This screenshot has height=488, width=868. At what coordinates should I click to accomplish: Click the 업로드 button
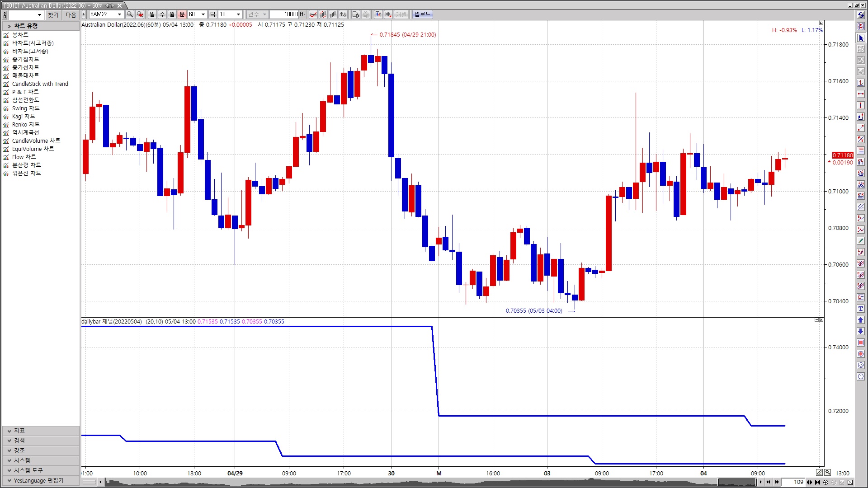point(422,14)
